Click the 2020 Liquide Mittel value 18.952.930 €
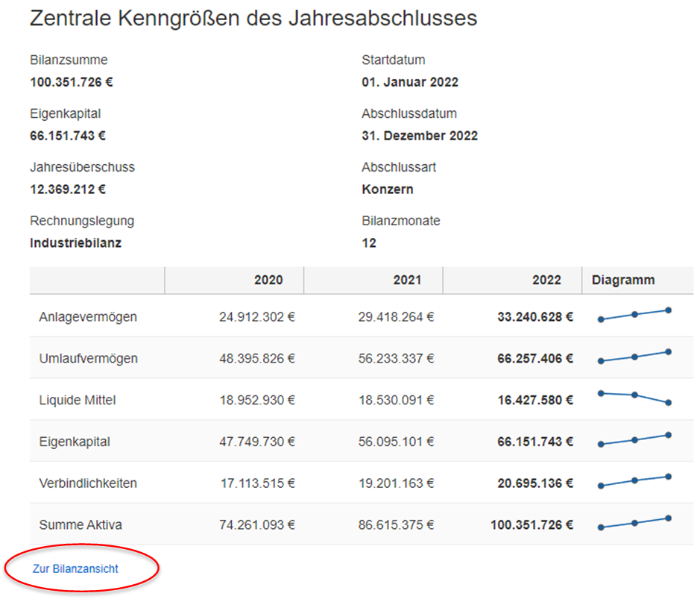Screen dimensions: 700x602 click(x=257, y=401)
